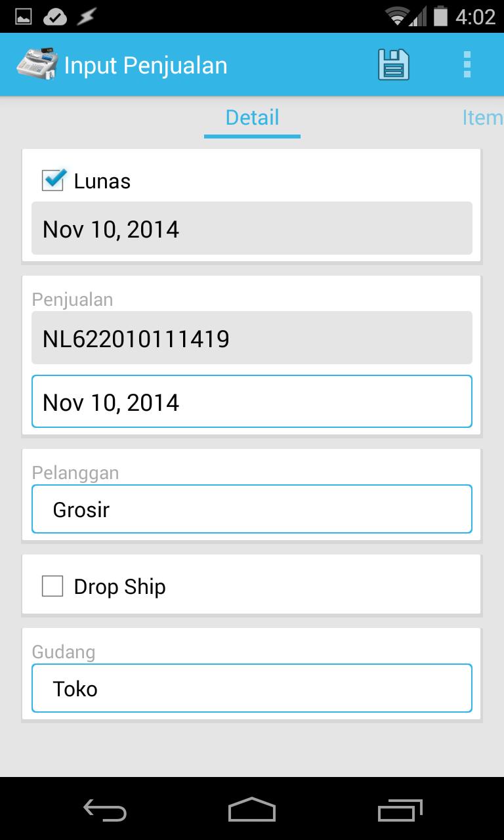Viewport: 504px width, 840px height.
Task: Enable the Drop Ship checkbox
Action: coord(52,586)
